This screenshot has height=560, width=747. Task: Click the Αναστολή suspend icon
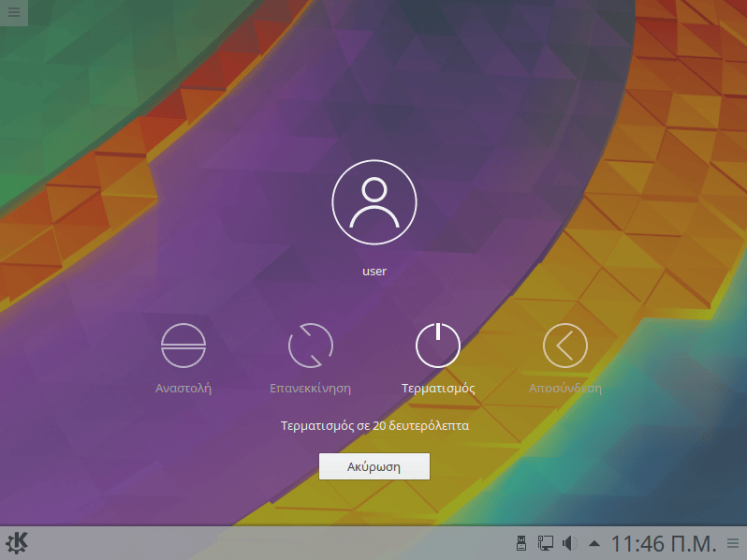(183, 346)
